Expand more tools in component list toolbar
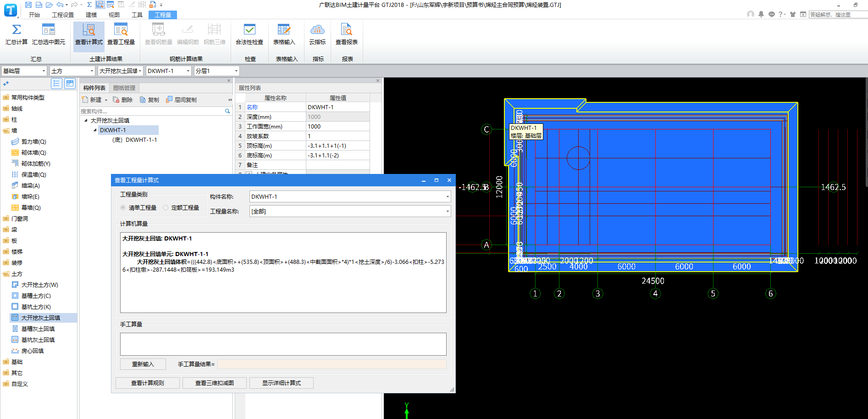 [x=230, y=100]
